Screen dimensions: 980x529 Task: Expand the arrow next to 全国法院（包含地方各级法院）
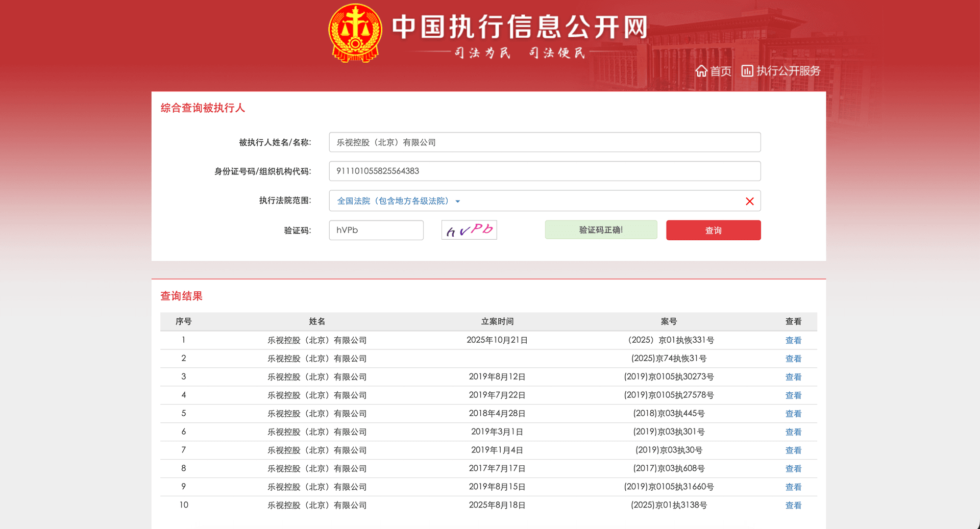tap(458, 201)
